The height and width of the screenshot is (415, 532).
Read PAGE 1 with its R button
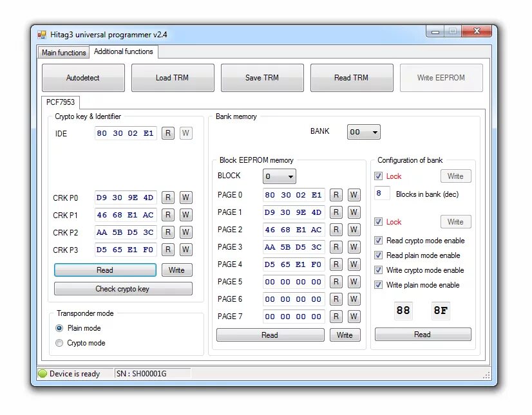pos(336,212)
